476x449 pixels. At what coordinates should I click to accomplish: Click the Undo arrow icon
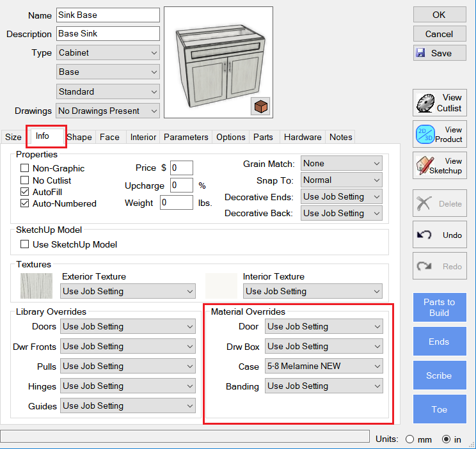pyautogui.click(x=424, y=235)
